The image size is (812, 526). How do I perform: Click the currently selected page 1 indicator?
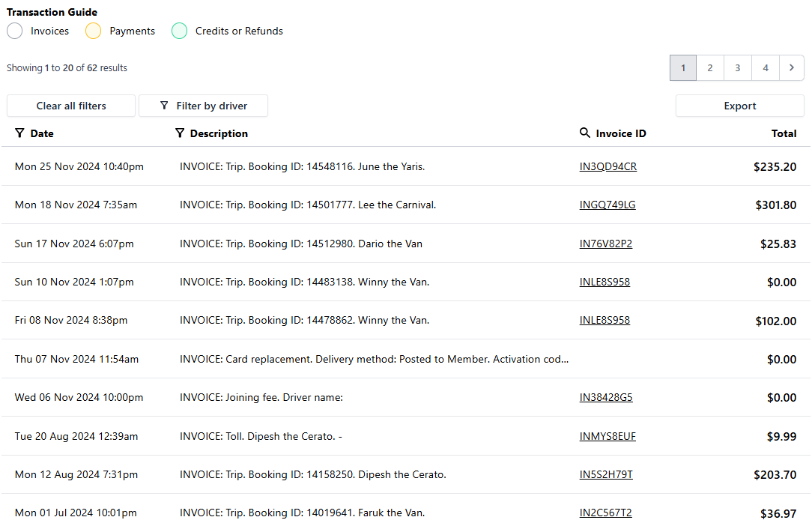[x=682, y=67]
